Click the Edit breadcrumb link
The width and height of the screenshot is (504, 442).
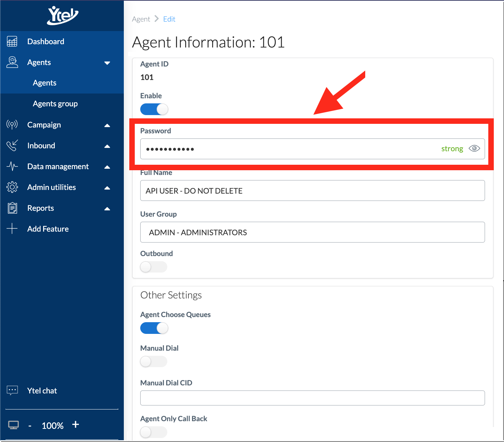tap(169, 19)
